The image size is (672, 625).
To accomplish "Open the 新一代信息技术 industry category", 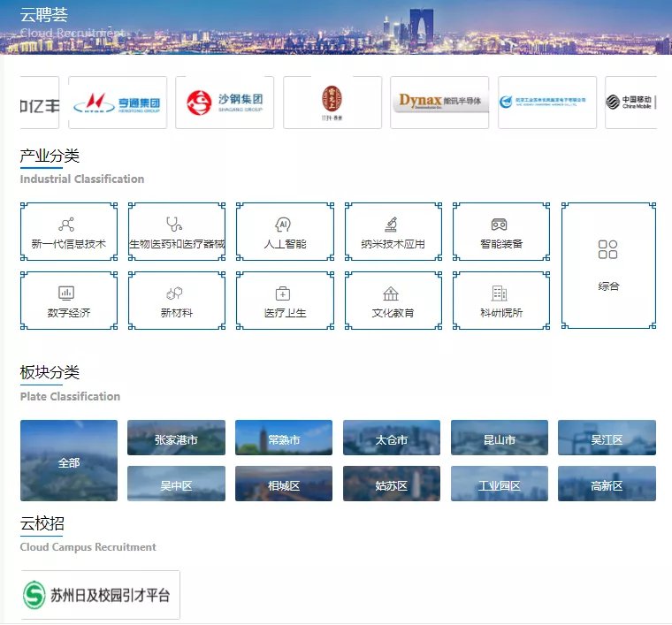I will tap(69, 232).
